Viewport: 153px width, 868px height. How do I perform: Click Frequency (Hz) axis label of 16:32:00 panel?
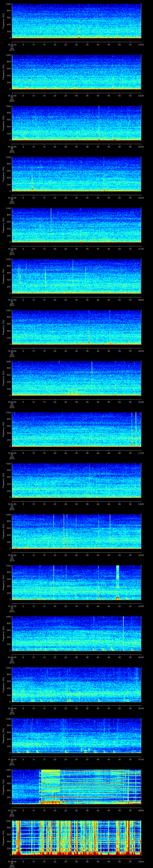(3, 531)
